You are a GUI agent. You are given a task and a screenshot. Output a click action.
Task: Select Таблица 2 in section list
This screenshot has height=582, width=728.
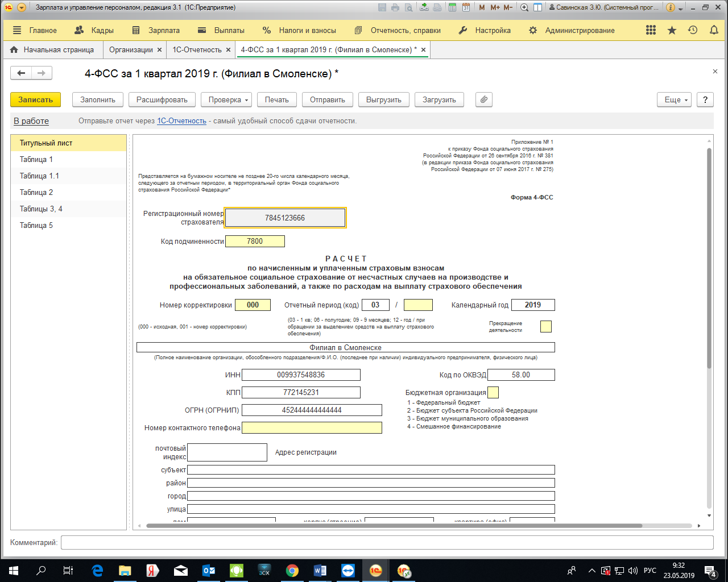68,192
